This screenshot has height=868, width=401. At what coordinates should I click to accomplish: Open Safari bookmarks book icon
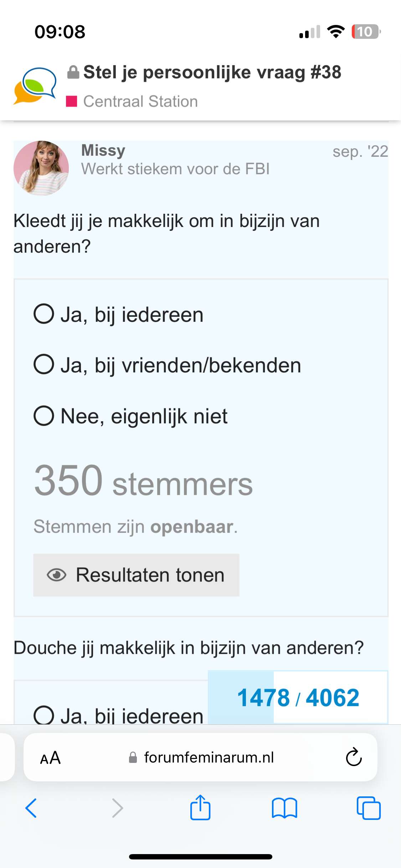[284, 808]
